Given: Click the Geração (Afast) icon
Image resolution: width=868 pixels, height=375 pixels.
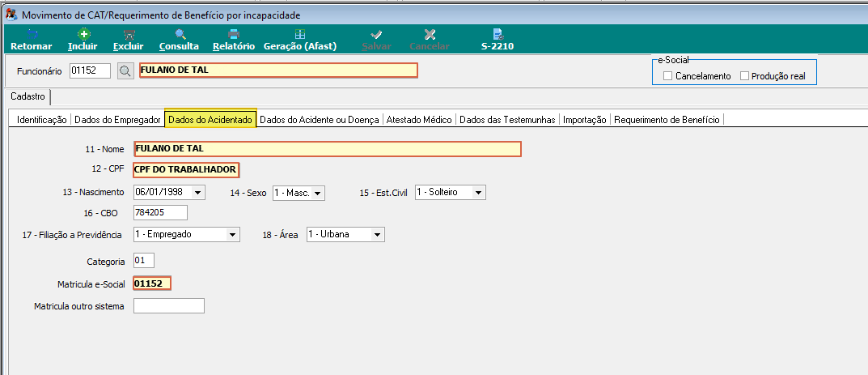Looking at the screenshot, I should [300, 34].
